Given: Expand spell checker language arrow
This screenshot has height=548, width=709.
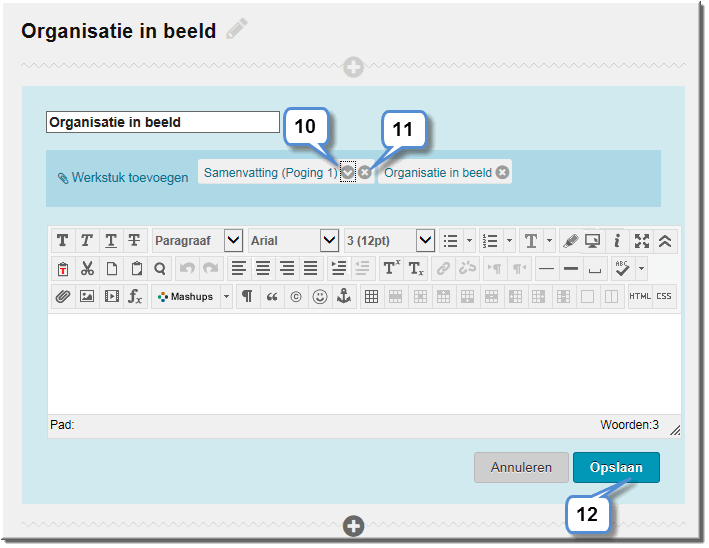Looking at the screenshot, I should (x=641, y=269).
